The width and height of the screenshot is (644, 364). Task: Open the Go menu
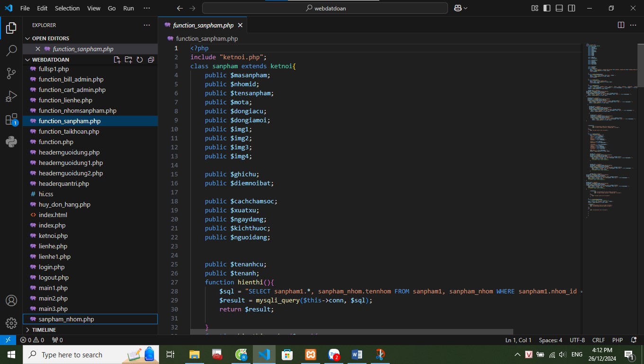click(112, 8)
